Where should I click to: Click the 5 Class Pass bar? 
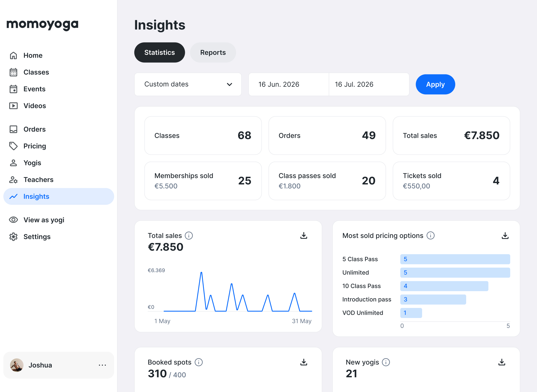coord(455,259)
